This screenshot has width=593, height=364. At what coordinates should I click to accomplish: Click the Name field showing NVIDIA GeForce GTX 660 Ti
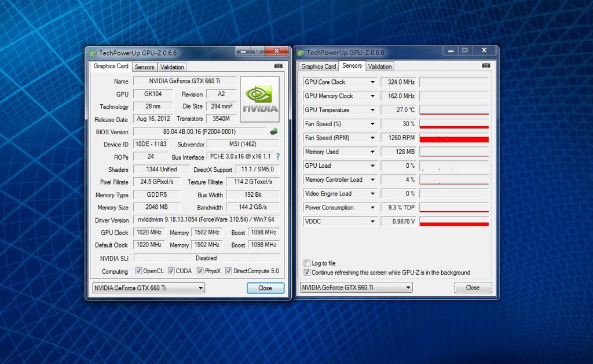pyautogui.click(x=185, y=81)
